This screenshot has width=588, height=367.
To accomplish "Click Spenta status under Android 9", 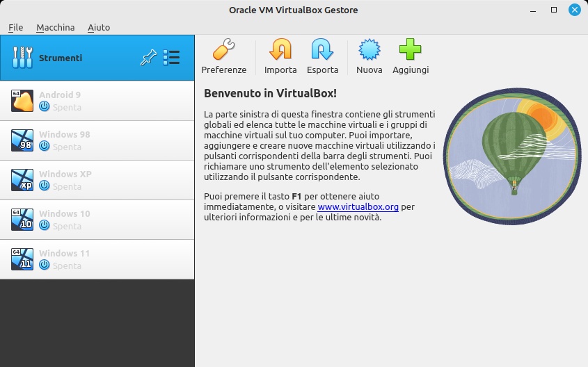I will click(67, 108).
